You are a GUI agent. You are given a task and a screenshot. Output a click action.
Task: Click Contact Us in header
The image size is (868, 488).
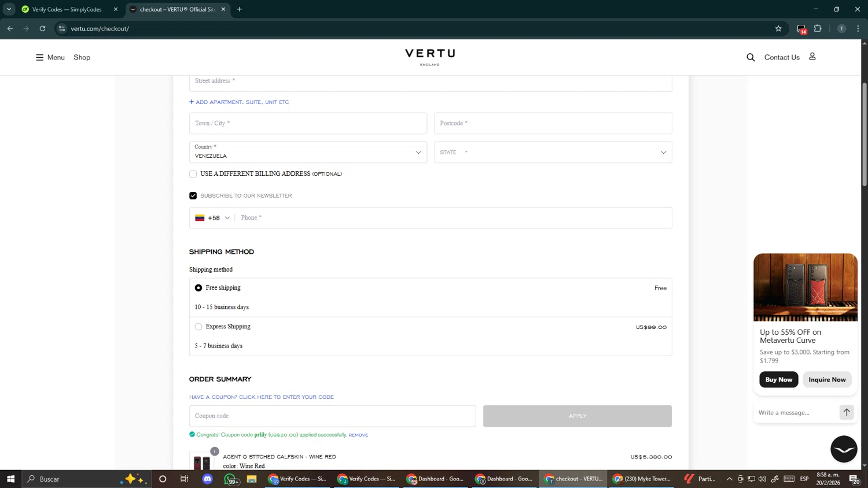782,57
